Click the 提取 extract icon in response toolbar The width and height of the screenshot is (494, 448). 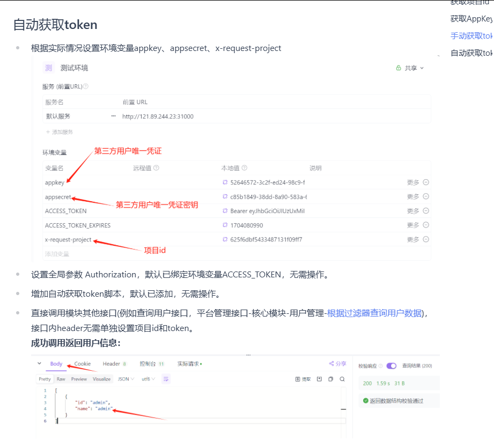[x=303, y=379]
